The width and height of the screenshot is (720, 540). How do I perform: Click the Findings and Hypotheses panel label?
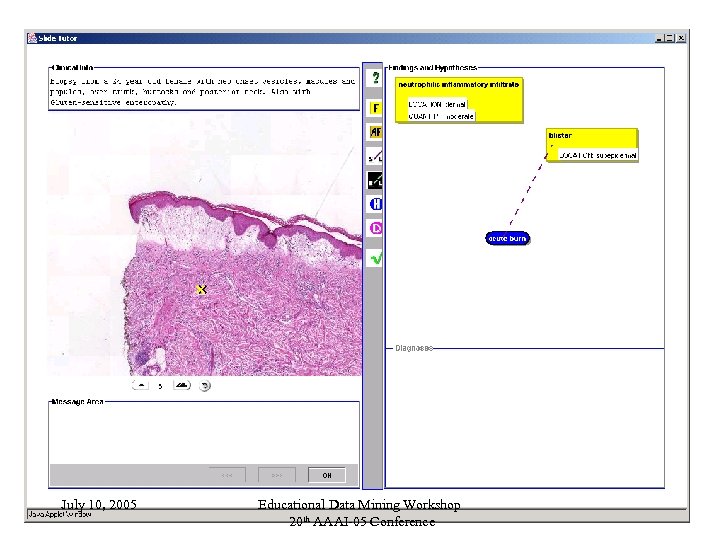433,68
